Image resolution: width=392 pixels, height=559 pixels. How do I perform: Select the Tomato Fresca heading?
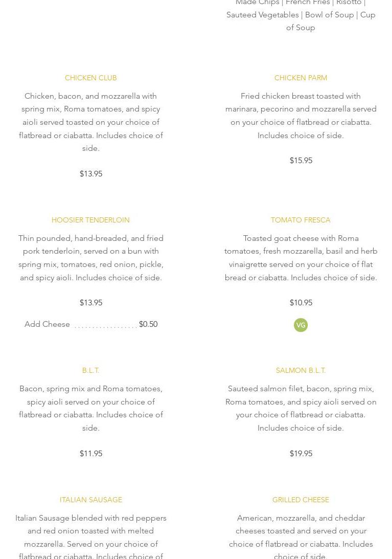tap(301, 220)
